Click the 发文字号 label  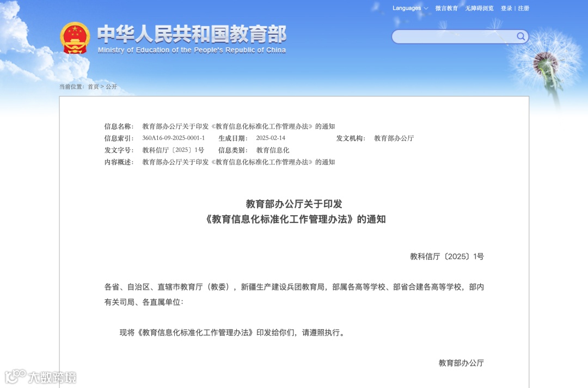point(119,150)
